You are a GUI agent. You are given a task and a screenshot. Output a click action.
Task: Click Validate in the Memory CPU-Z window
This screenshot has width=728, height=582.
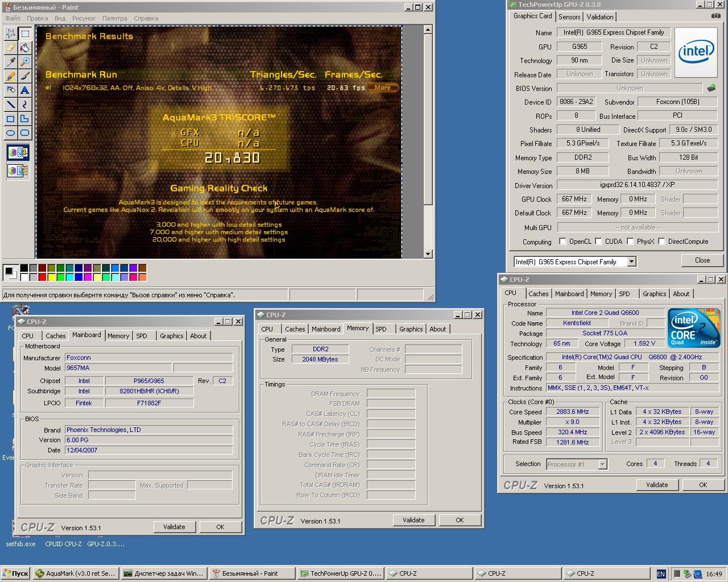(413, 520)
